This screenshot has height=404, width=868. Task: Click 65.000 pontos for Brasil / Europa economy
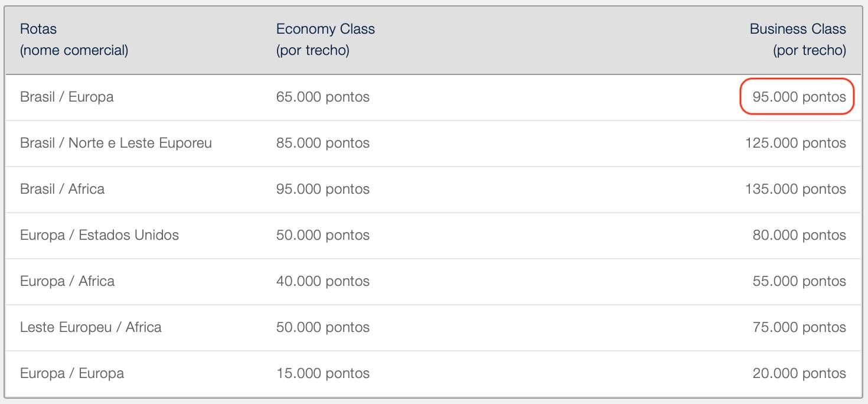tap(323, 97)
